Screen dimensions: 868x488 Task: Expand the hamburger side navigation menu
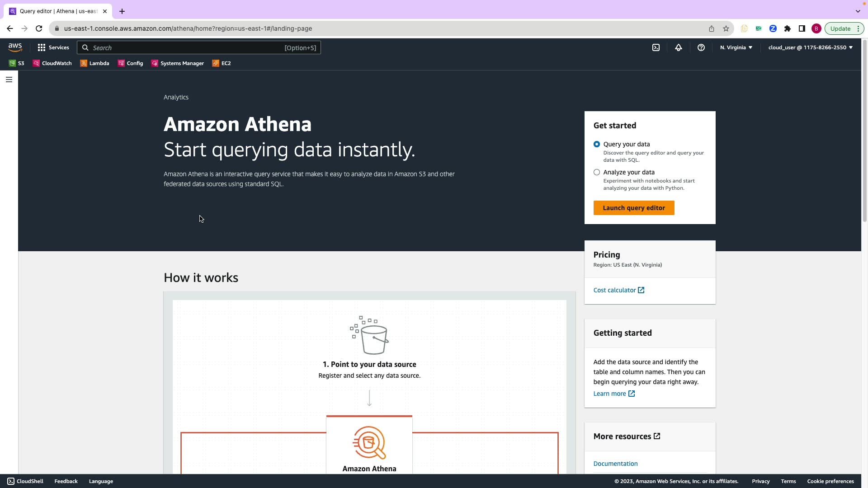pyautogui.click(x=9, y=80)
